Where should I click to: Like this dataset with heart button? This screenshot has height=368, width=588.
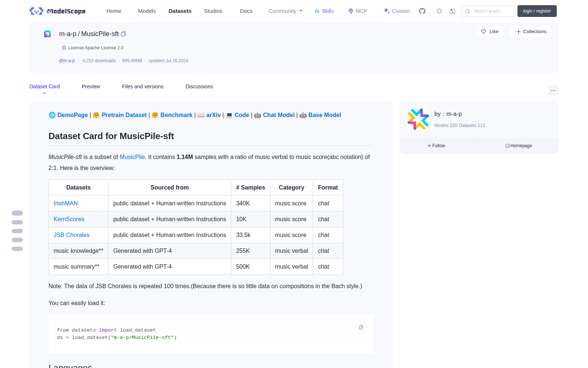[x=490, y=32]
